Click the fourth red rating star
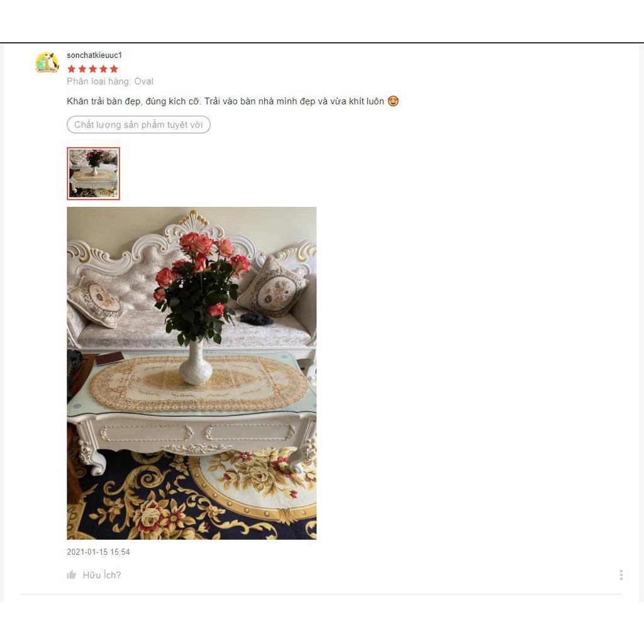The height and width of the screenshot is (644, 644). 104,69
